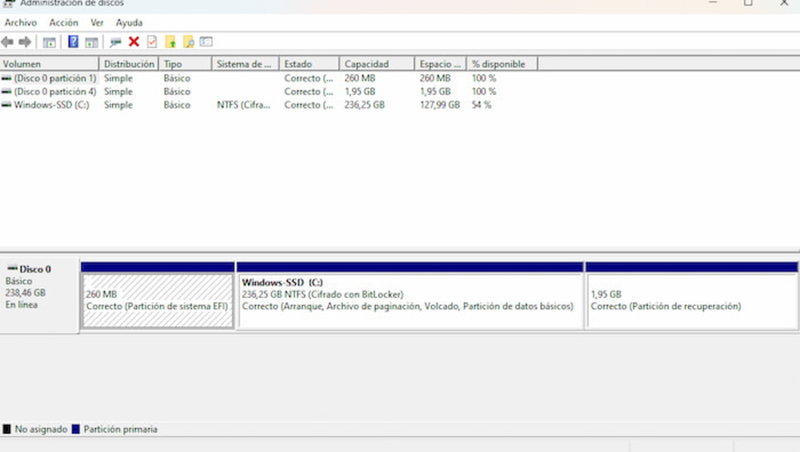This screenshot has width=800, height=452.
Task: Open the Ayuda menu
Action: (x=129, y=22)
